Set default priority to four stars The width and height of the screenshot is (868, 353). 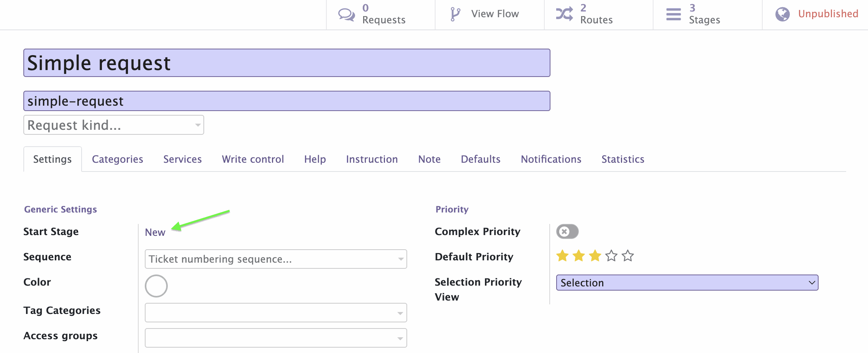(x=611, y=255)
